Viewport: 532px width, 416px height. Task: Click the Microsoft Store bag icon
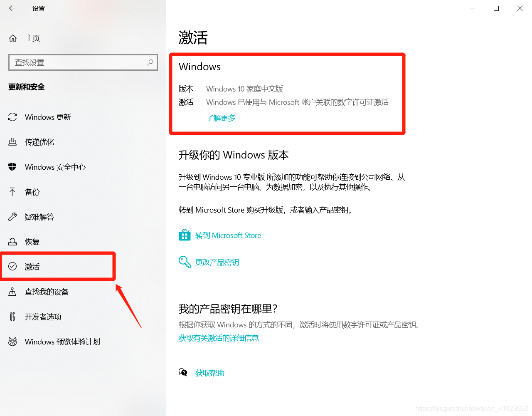[x=185, y=235]
